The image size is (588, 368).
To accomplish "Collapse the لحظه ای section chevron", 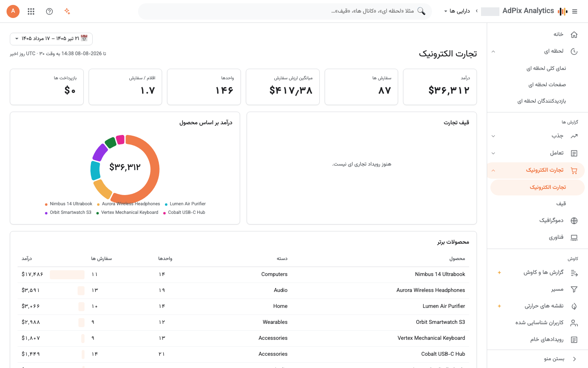I will tap(493, 52).
